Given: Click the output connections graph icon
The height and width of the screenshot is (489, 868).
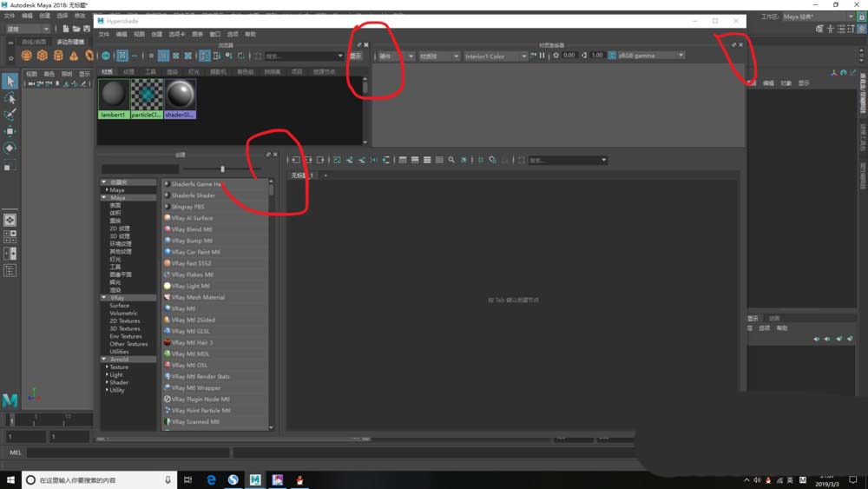Looking at the screenshot, I should point(320,160).
